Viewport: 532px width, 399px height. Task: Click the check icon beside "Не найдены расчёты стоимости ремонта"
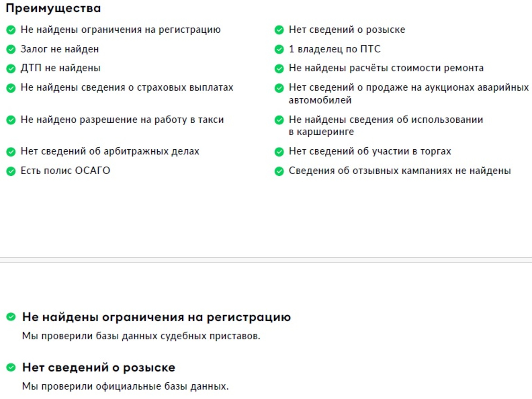(279, 68)
